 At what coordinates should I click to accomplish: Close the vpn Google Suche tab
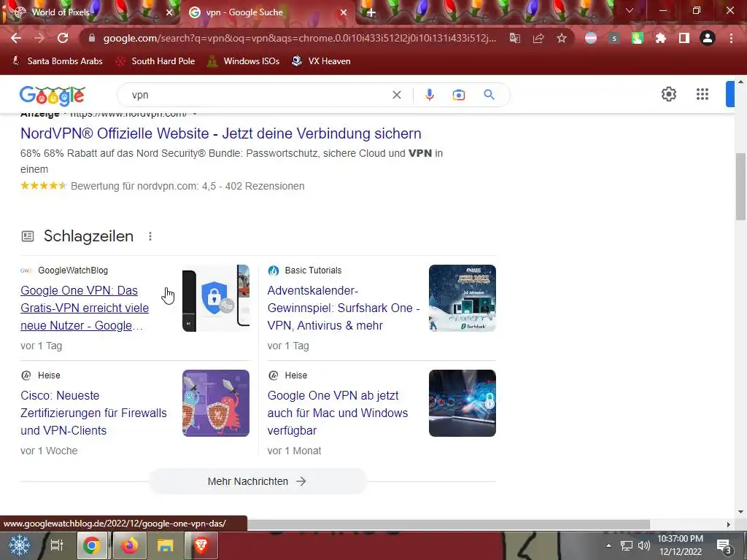tap(344, 13)
